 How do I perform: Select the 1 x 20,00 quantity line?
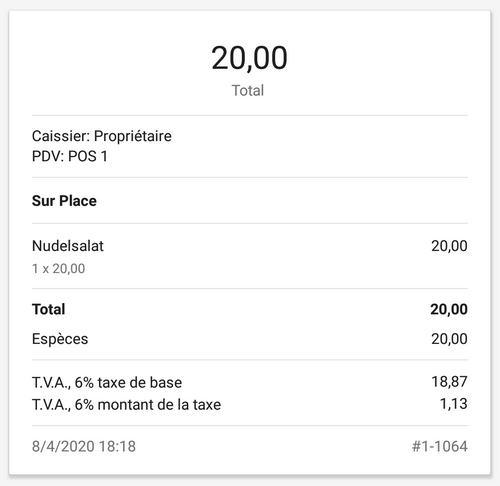58,269
